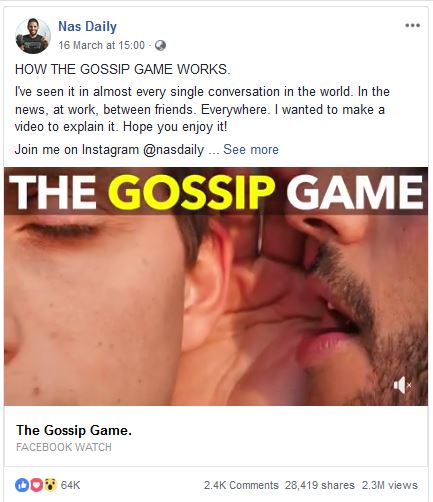Image resolution: width=433 pixels, height=502 pixels.
Task: Open the Nas Daily profile picture
Action: [33, 36]
